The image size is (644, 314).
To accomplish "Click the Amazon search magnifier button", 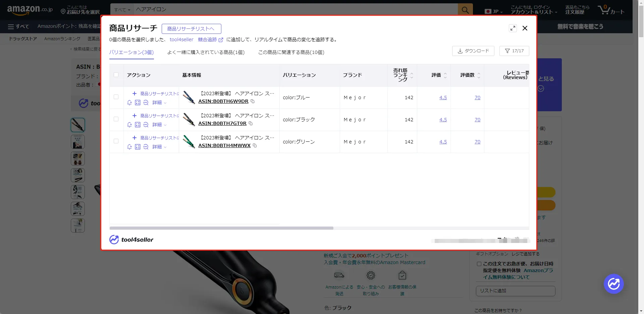I will (x=465, y=10).
